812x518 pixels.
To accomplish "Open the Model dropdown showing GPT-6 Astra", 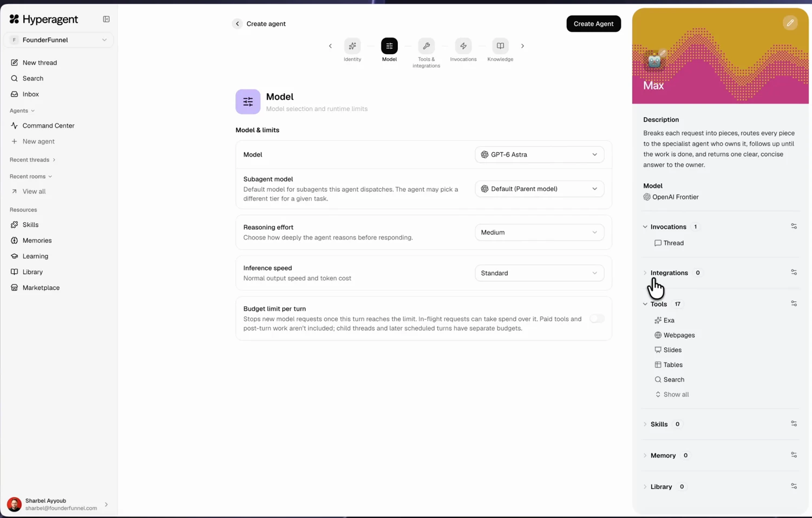I will (539, 154).
